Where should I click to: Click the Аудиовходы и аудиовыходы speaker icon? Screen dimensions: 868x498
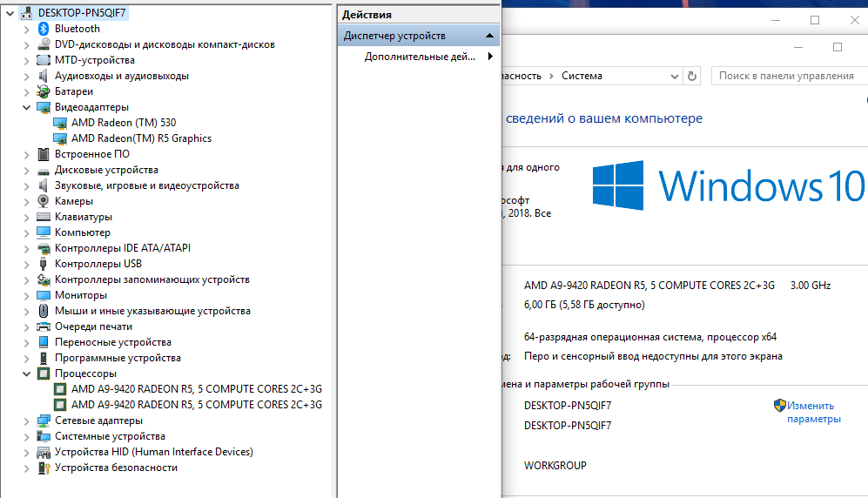[x=44, y=76]
